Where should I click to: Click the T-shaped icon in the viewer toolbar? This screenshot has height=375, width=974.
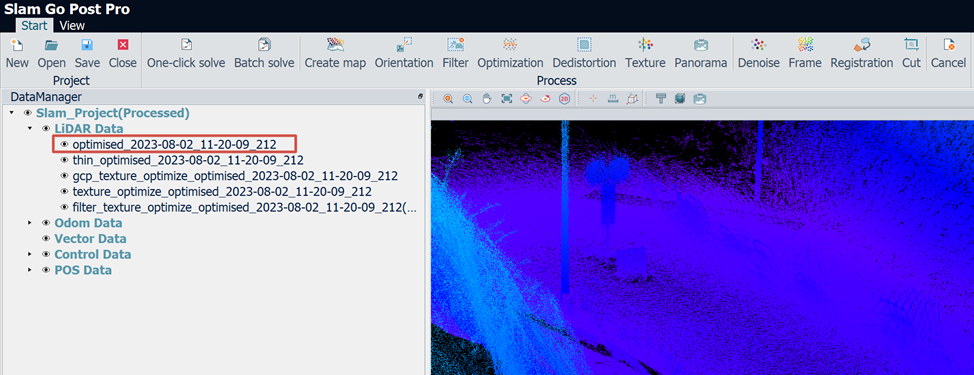tap(661, 99)
